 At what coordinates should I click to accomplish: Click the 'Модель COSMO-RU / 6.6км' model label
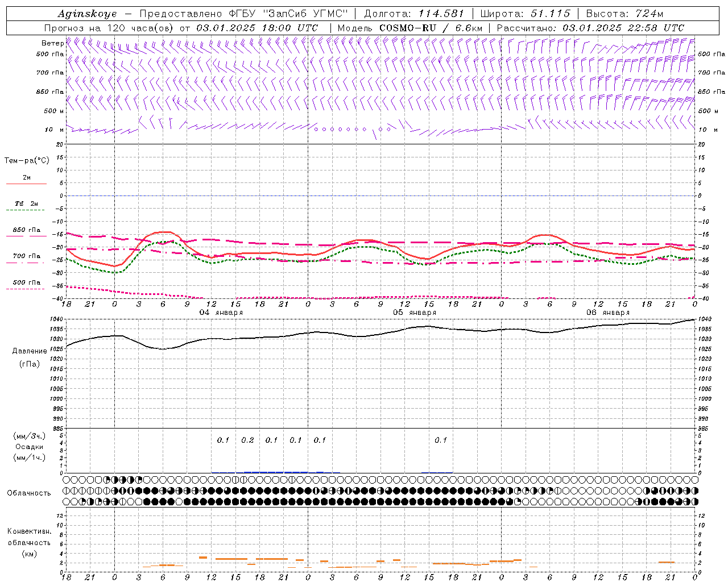click(409, 28)
